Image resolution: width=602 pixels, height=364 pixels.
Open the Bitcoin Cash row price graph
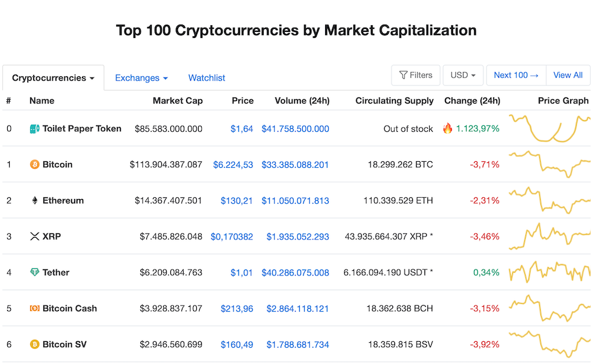550,308
